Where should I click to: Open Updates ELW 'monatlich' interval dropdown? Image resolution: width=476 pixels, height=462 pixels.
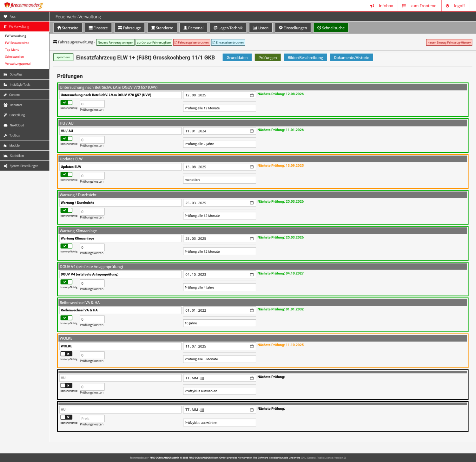point(219,180)
